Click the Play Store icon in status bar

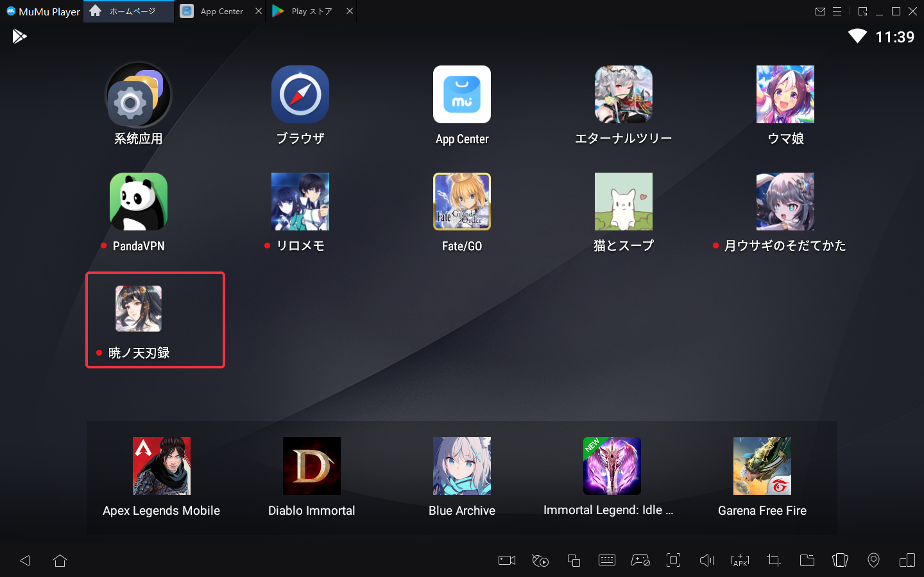point(19,37)
